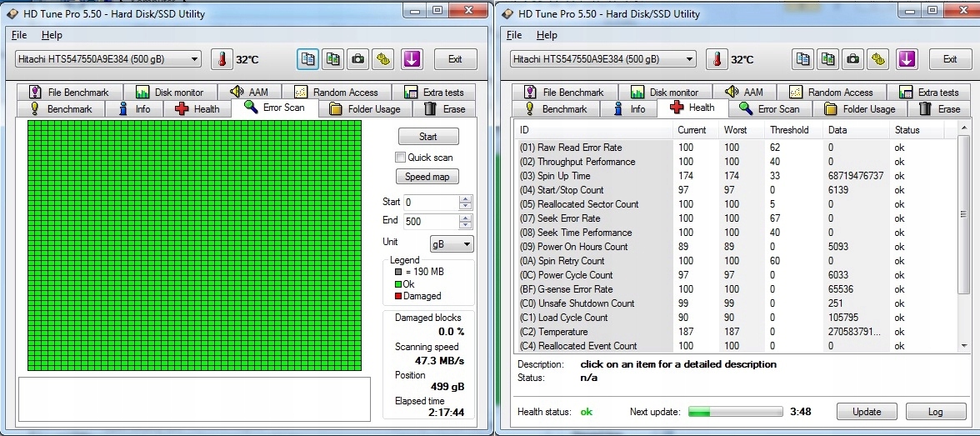The image size is (980, 436).
Task: Click the Update button
Action: coord(867,412)
